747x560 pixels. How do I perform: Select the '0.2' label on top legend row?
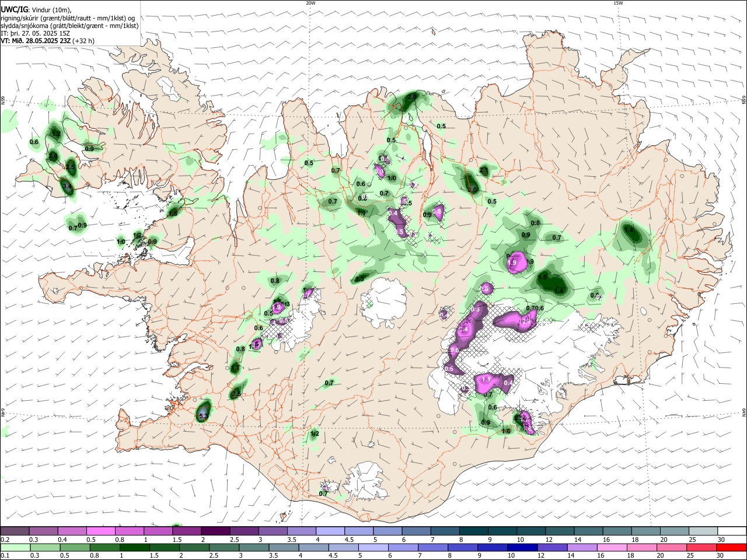[5, 540]
